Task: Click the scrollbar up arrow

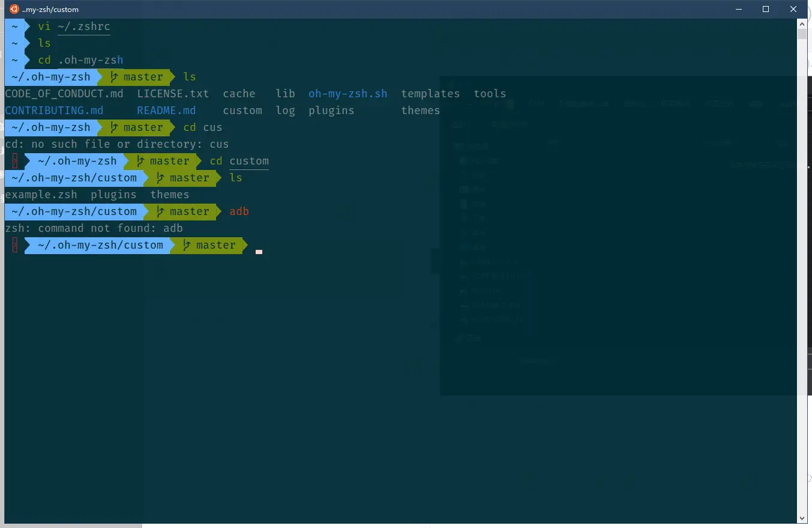Action: (x=802, y=23)
